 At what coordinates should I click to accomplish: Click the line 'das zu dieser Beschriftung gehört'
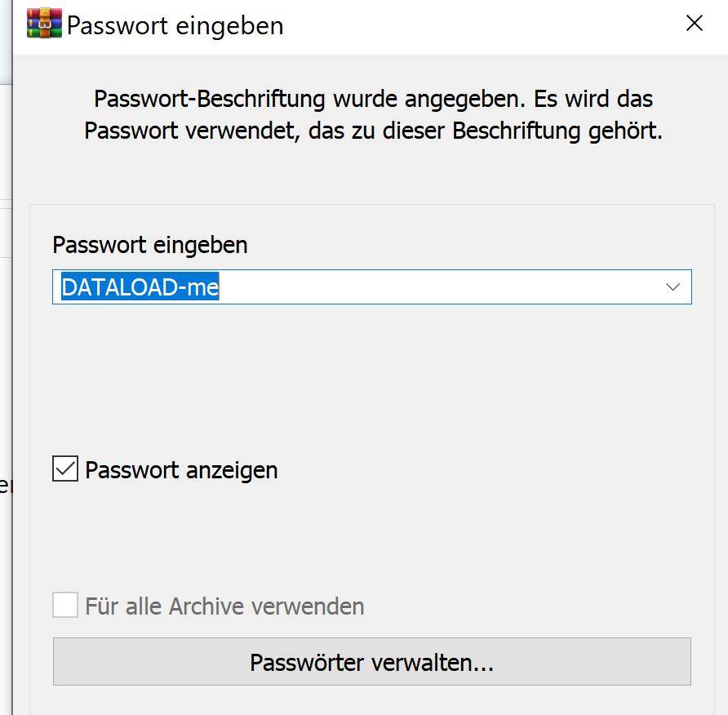coord(486,131)
